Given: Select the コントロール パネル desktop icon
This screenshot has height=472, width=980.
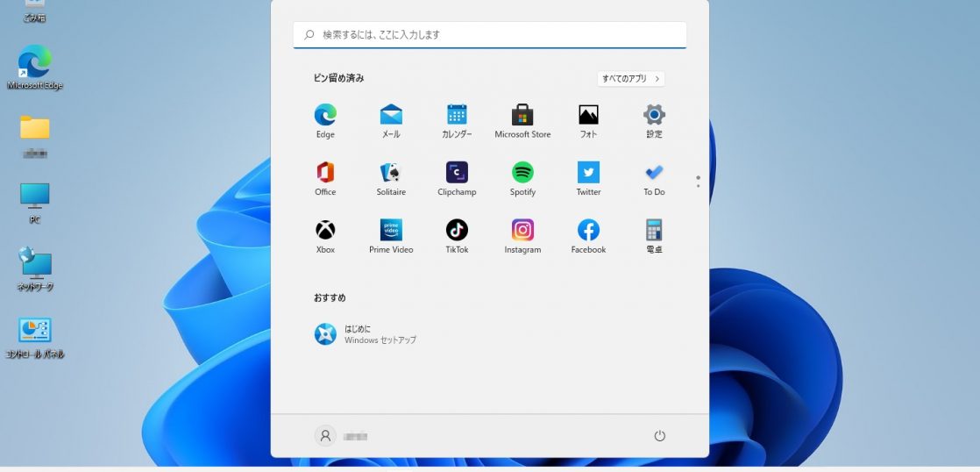Looking at the screenshot, I should (35, 338).
